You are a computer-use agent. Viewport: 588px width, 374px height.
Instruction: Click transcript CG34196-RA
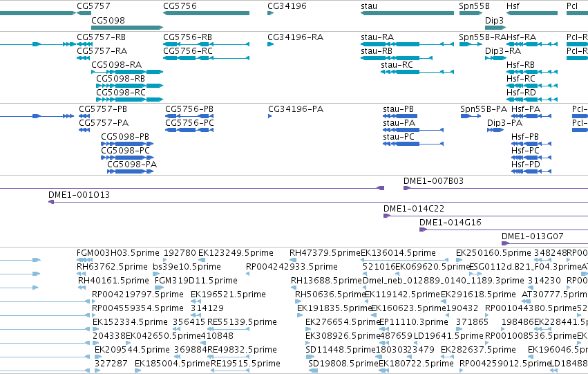coord(296,37)
